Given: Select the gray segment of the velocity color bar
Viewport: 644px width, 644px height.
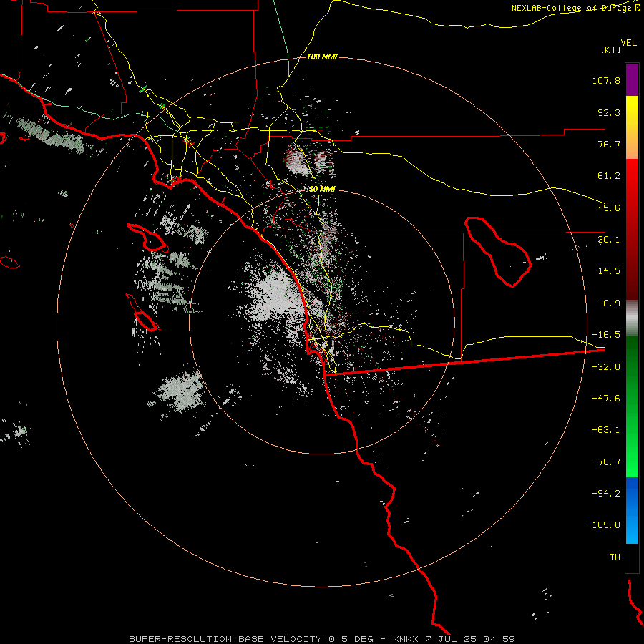Looking at the screenshot, I should click(x=632, y=318).
